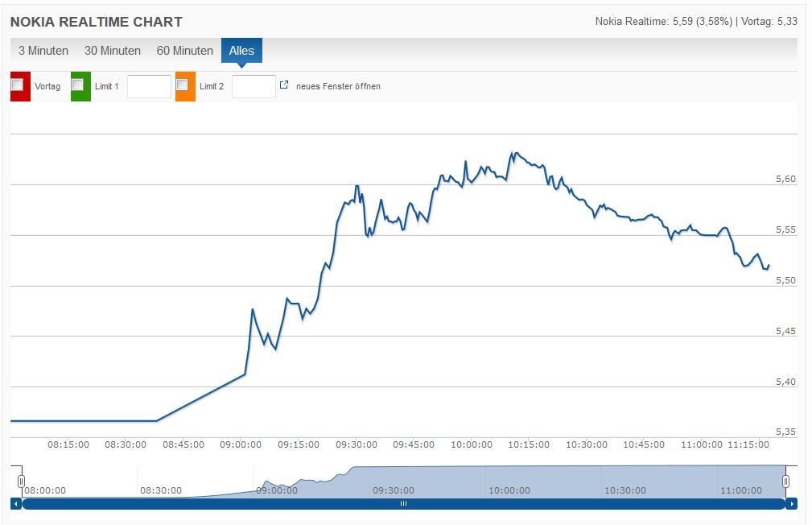Enable the Limit 1 checkbox
Viewport: 812px width, 525px height.
[x=78, y=85]
